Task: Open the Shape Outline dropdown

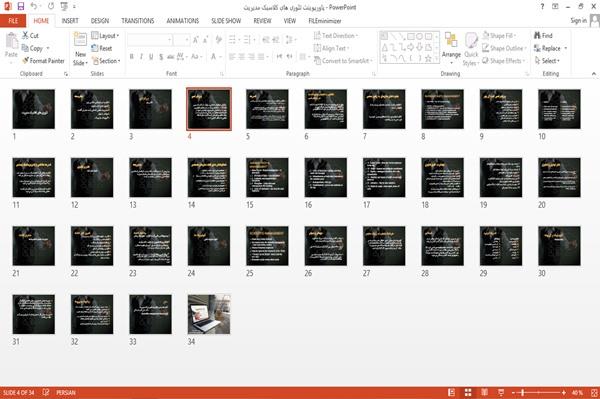Action: 504,48
